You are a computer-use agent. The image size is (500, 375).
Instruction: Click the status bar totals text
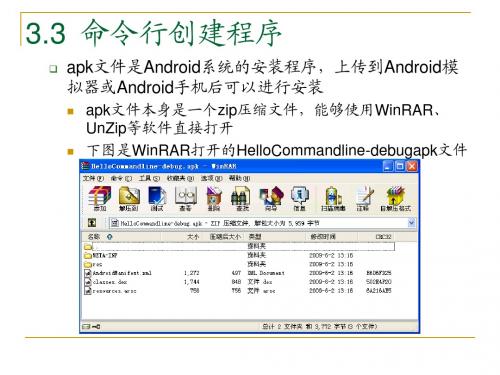[x=319, y=326]
